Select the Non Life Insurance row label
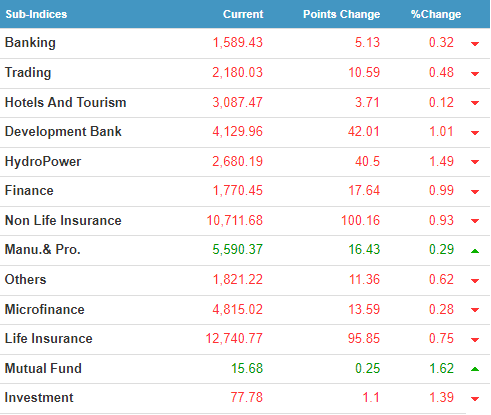Viewport: 491px width, 415px height. pyautogui.click(x=63, y=220)
